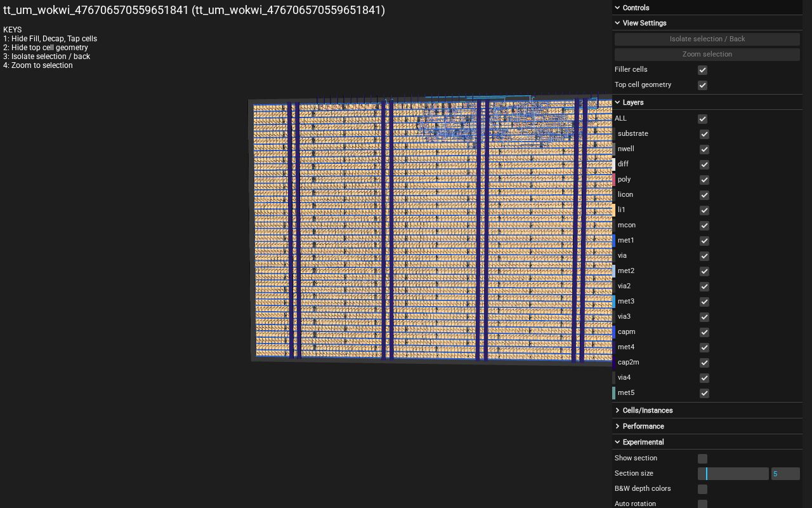812x508 pixels.
Task: Uncheck the via2 layer
Action: [x=704, y=286]
